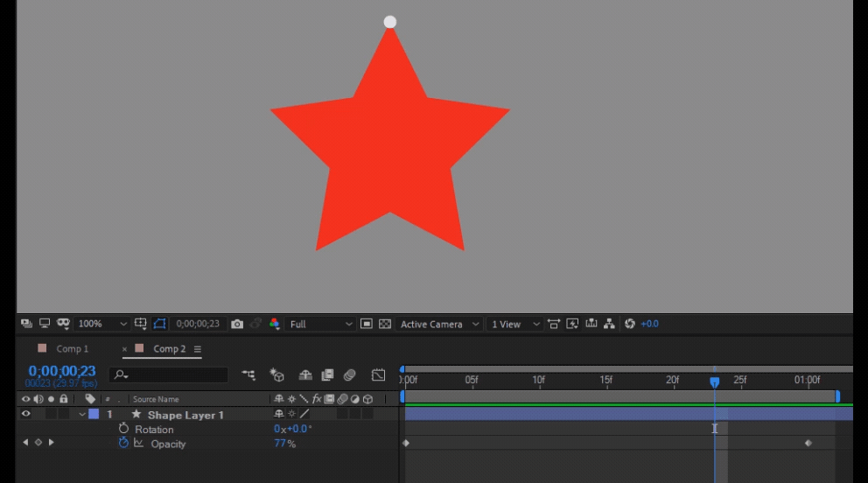Toggle the Opacity stopwatch

click(123, 443)
